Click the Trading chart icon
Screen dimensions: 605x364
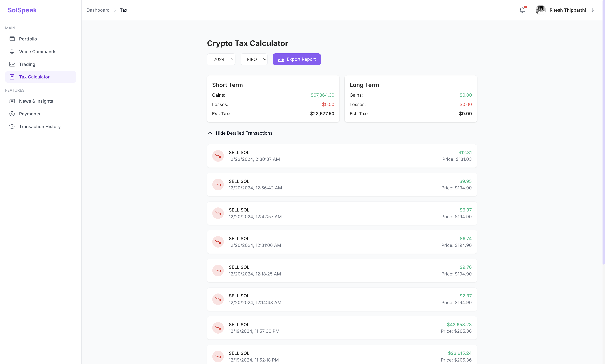point(12,64)
